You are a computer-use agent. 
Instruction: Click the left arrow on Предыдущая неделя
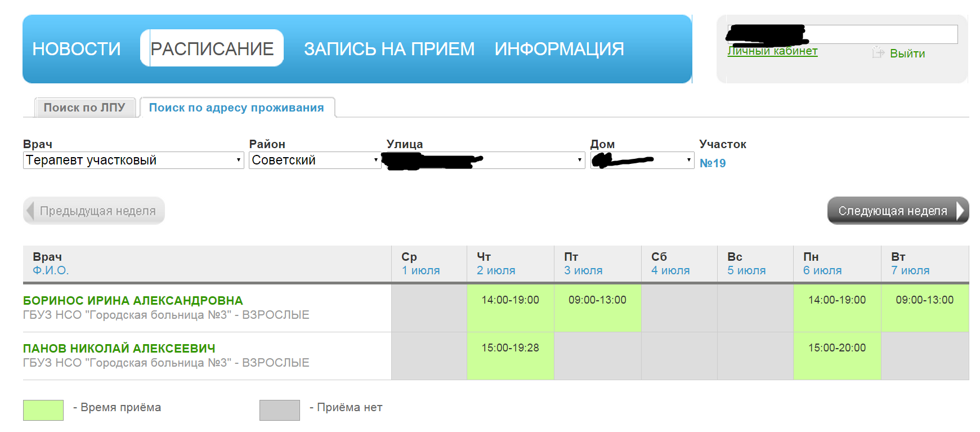31,211
